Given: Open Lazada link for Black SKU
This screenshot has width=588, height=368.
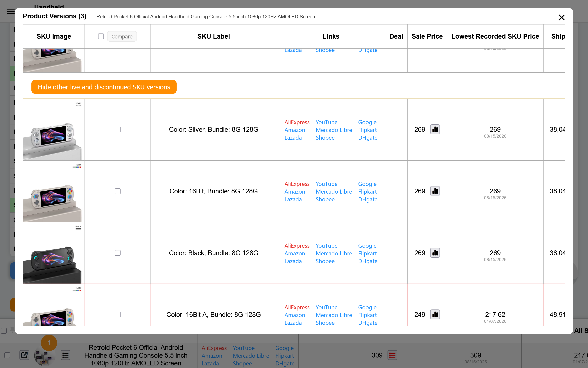Looking at the screenshot, I should (293, 261).
